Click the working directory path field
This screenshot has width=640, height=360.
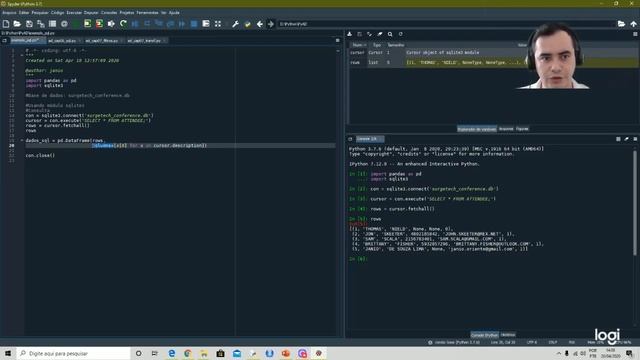coord(446,24)
